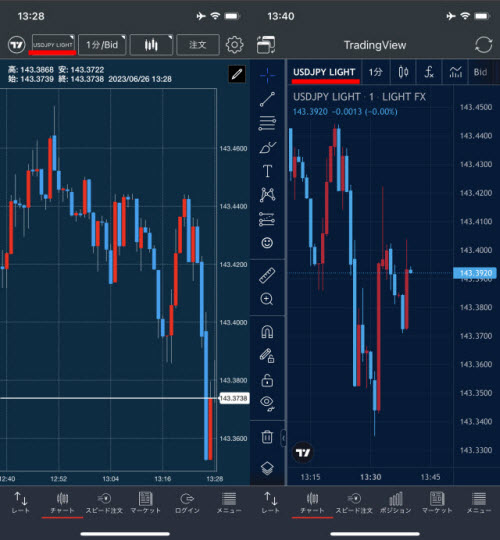Select the USDJPY LIGHT tab on right chart
Viewport: 500px width, 540px height.
[324, 72]
